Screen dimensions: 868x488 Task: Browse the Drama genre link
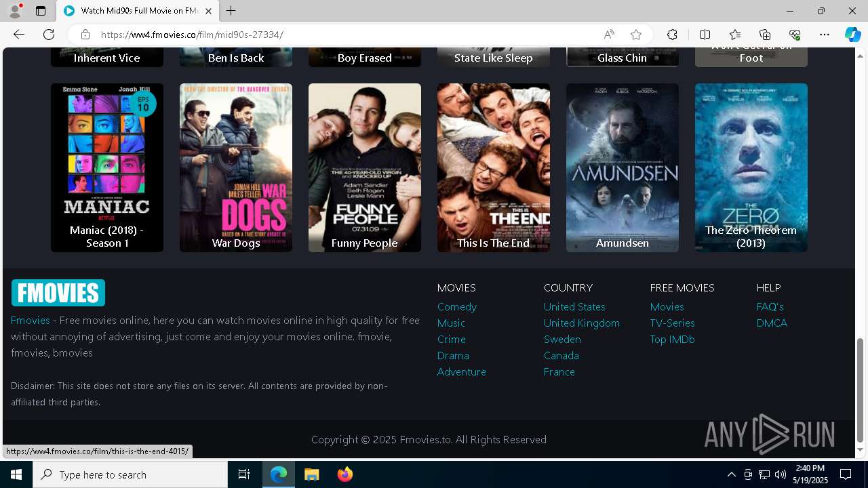tap(453, 355)
